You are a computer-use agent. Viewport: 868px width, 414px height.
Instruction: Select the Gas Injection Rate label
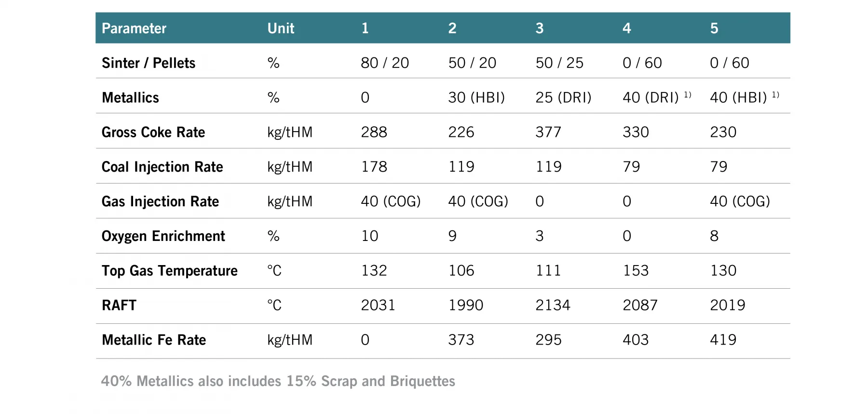point(160,202)
